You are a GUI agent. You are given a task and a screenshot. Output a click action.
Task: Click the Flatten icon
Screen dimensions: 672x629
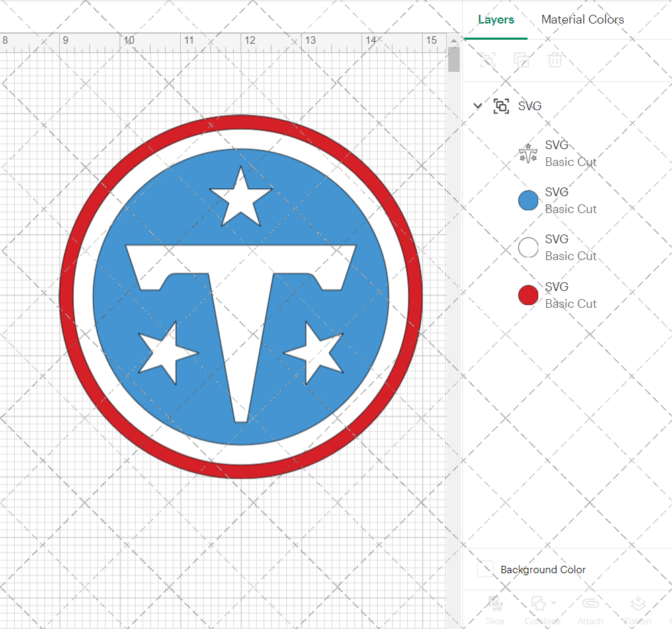638,603
